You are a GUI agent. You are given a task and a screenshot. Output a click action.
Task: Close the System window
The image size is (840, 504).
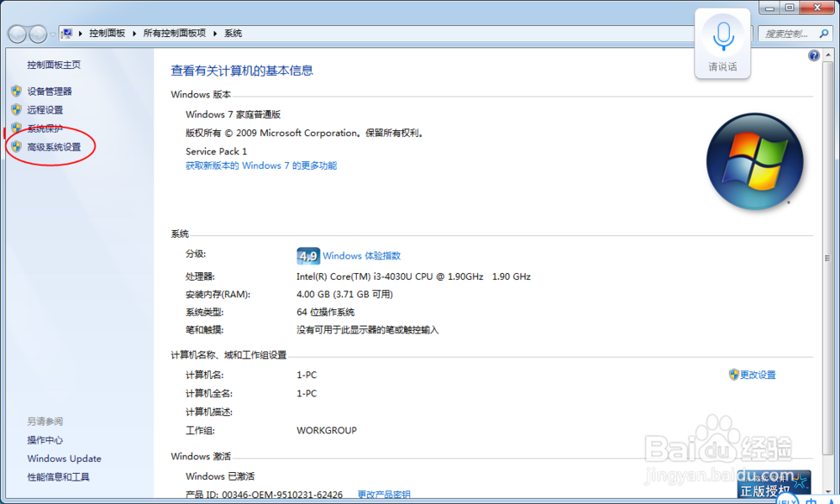[x=817, y=8]
